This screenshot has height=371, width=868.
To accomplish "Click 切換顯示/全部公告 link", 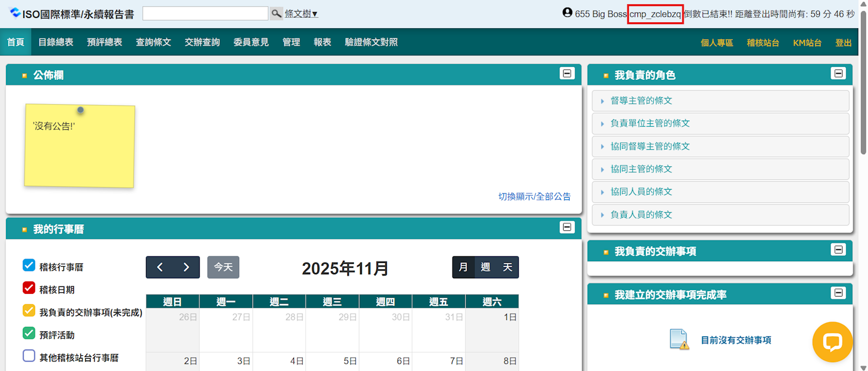I will (534, 197).
